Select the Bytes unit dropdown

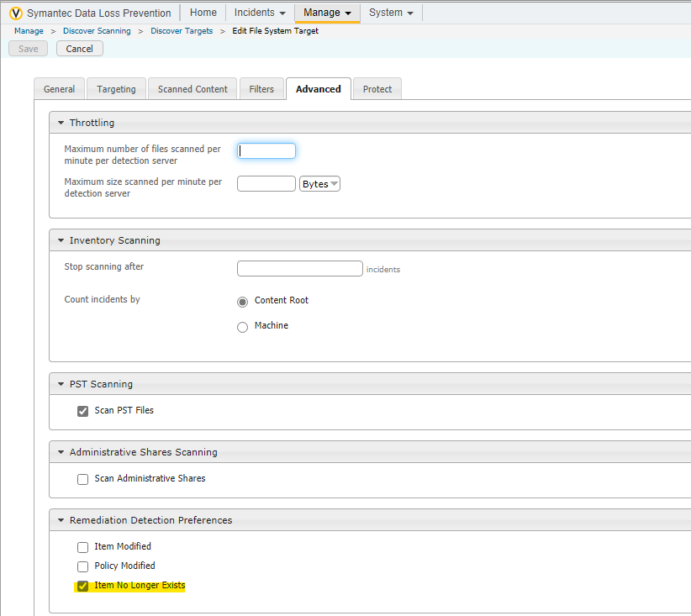click(319, 184)
